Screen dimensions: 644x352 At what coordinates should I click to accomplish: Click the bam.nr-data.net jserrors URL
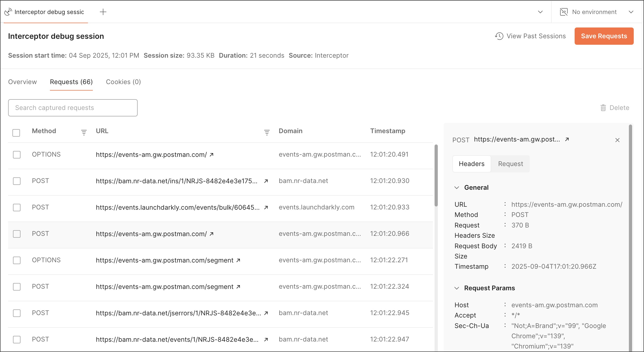(x=178, y=313)
